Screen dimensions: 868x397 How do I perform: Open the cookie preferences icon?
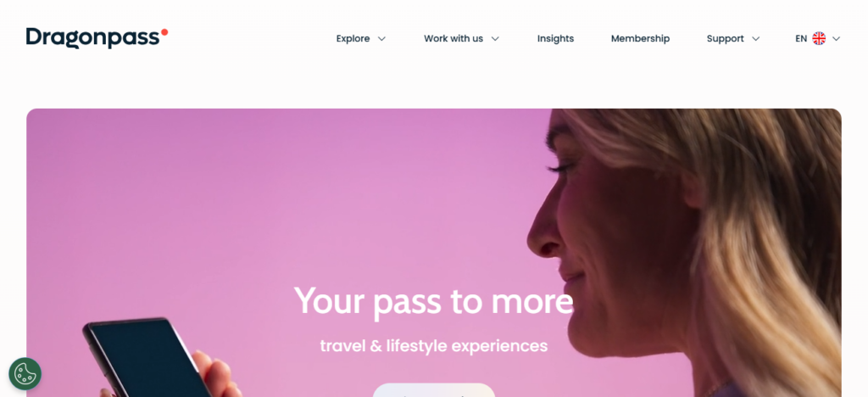25,374
